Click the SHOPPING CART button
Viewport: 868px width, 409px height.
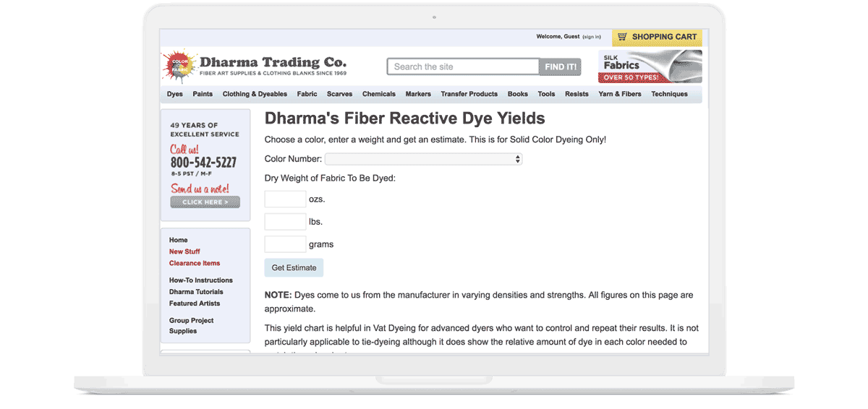[657, 37]
